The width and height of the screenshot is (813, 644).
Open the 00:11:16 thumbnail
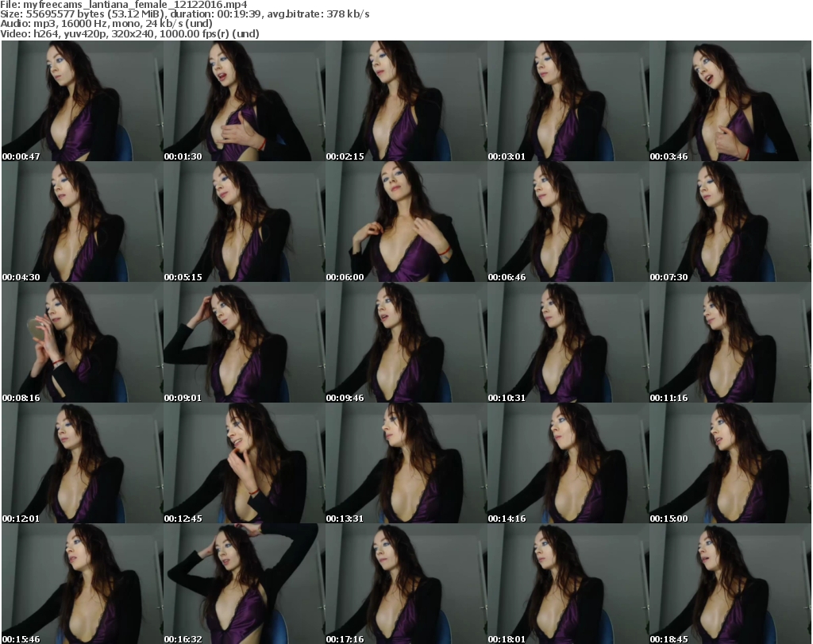pos(730,342)
